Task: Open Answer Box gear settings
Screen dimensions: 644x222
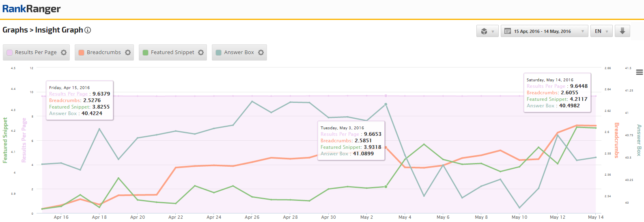Action: [261, 52]
